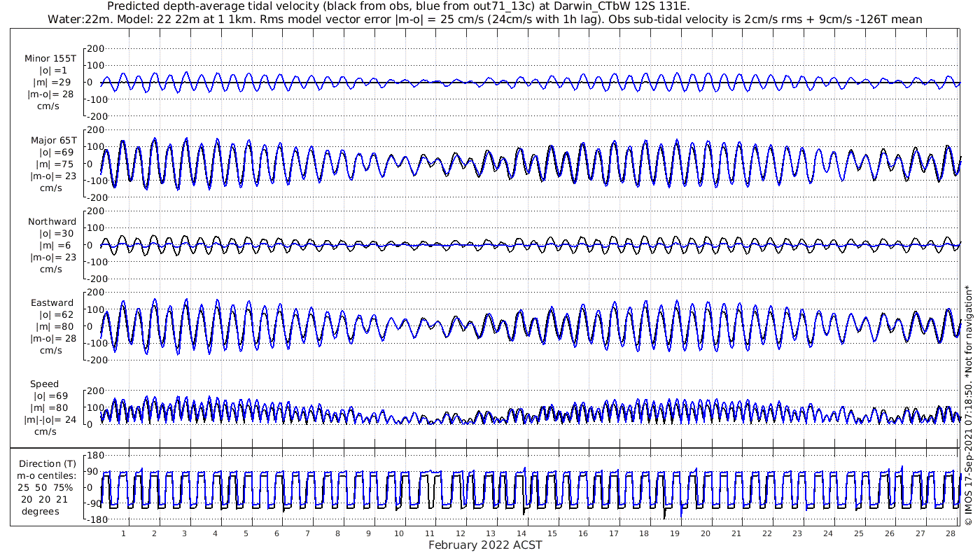Click the '|o| =69' value under Major 65T

coord(55,152)
